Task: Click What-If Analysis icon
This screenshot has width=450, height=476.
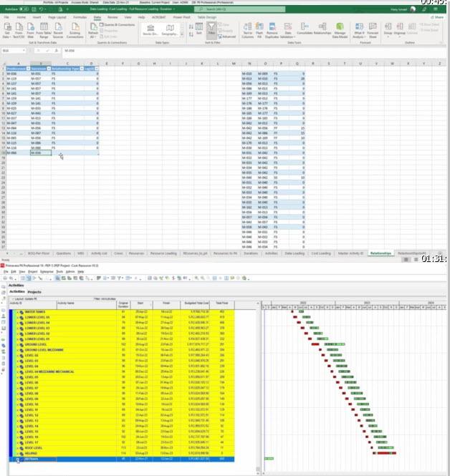Action: coord(359,30)
